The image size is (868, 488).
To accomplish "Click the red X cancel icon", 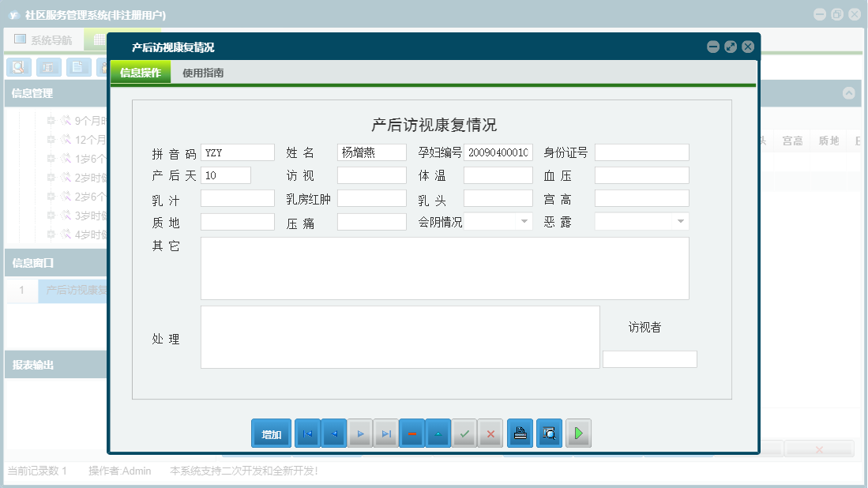I will (x=490, y=434).
